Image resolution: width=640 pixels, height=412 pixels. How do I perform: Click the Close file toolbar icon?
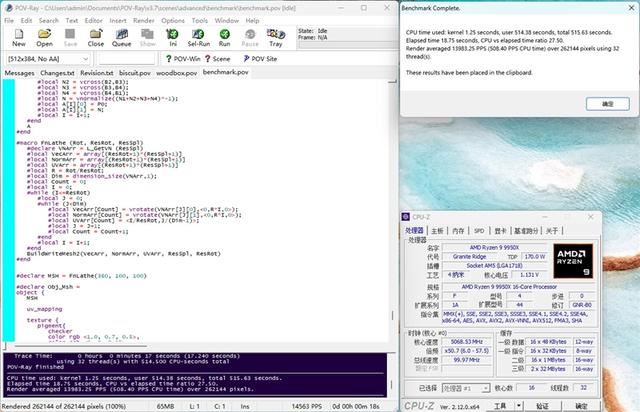coord(95,38)
